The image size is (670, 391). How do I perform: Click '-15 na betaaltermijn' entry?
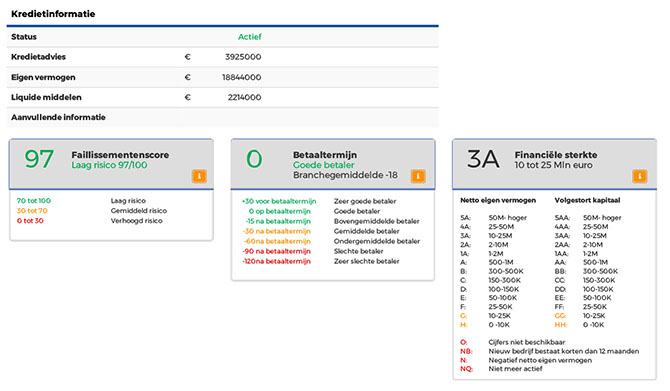278,221
